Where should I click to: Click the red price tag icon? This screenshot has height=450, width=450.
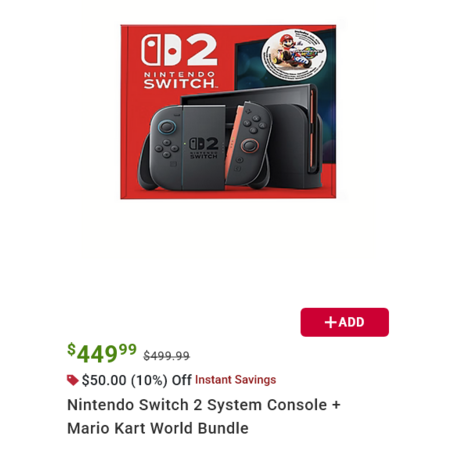pos(72,380)
